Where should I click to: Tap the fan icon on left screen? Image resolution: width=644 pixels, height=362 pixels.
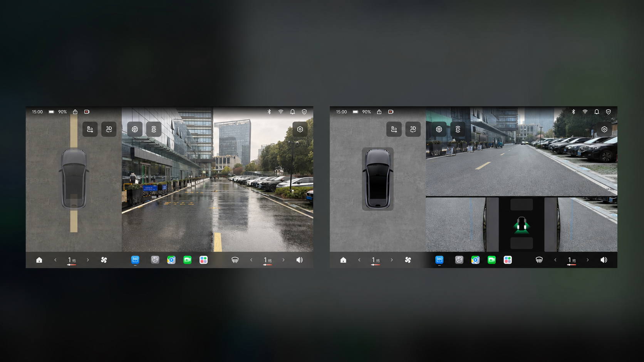pos(104,260)
